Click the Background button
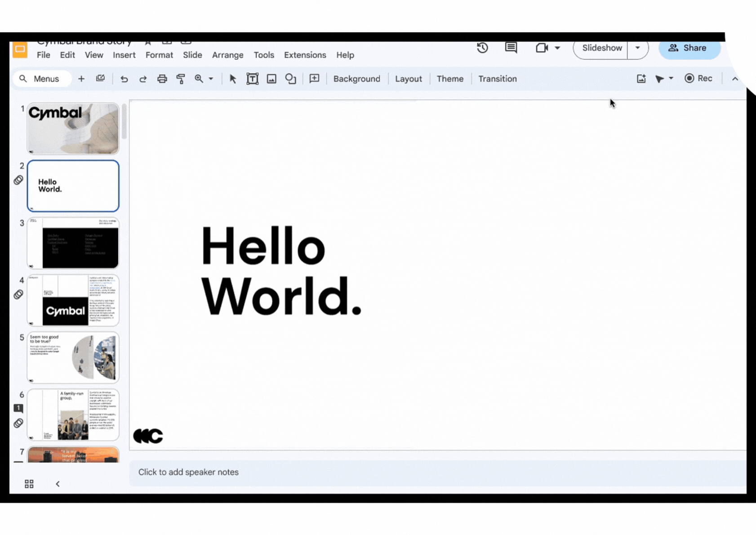Viewport: 756px width, 535px height. pyautogui.click(x=357, y=79)
